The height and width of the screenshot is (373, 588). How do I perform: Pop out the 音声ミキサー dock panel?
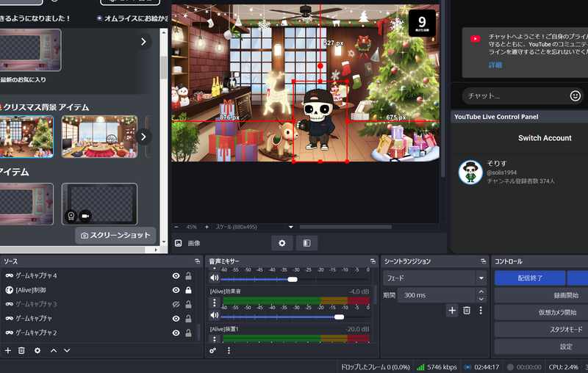click(373, 261)
